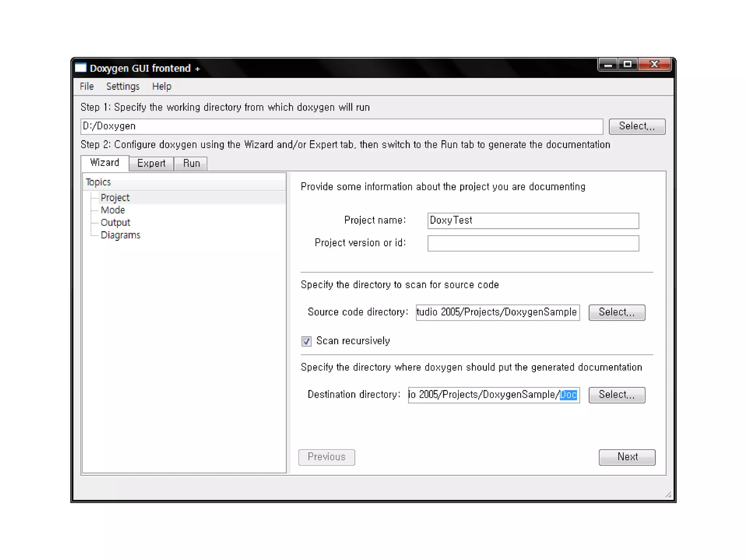Click Select button for working directory
Screen dimensions: 747x560
click(637, 126)
